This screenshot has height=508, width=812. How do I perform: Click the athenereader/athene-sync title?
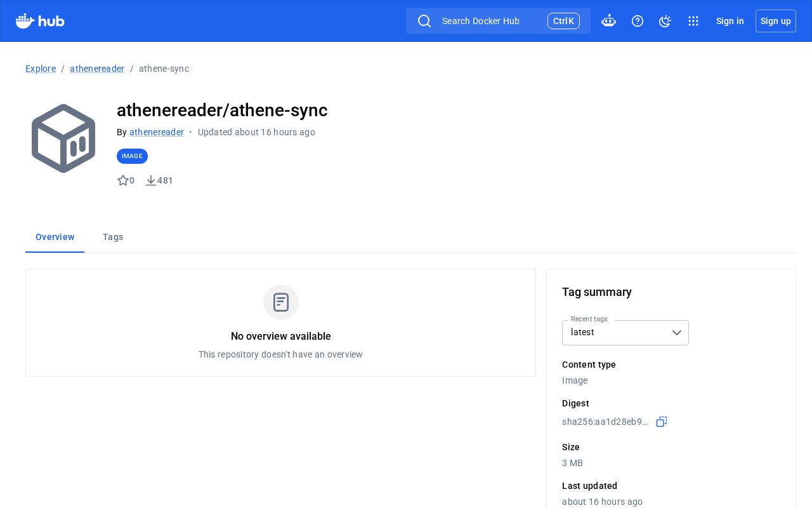click(222, 110)
